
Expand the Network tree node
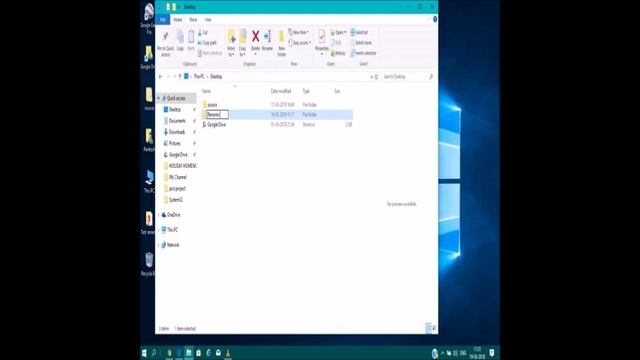pyautogui.click(x=159, y=245)
